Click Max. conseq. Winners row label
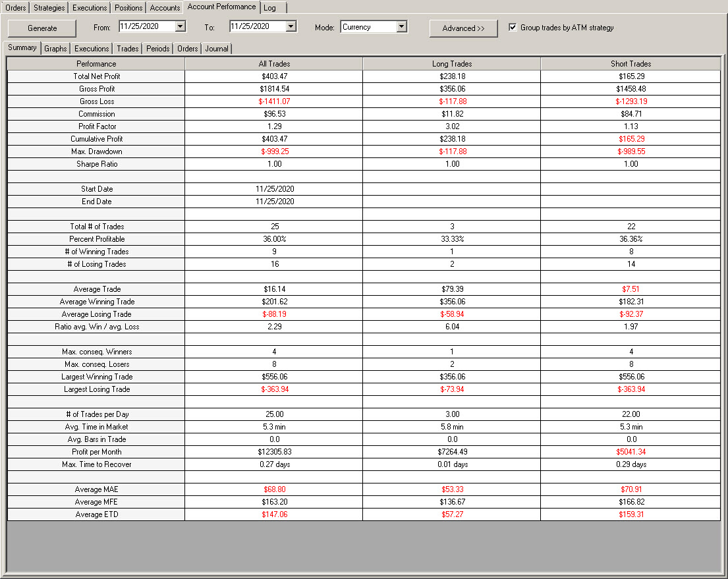728x579 pixels. pyautogui.click(x=97, y=352)
